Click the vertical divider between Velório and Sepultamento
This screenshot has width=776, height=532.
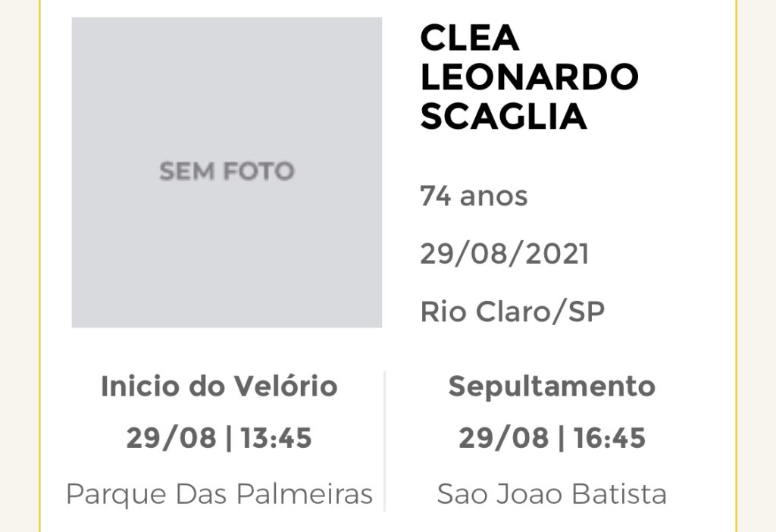[384, 441]
